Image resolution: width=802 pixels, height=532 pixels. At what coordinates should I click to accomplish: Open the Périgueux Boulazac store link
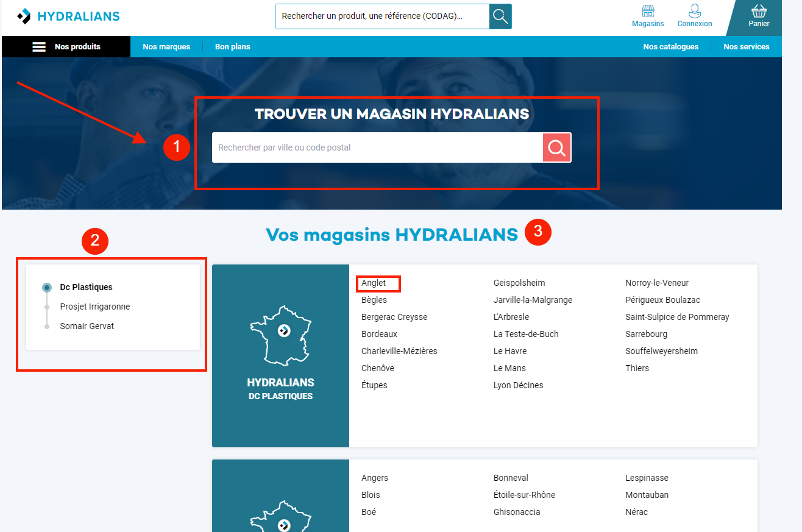(x=662, y=300)
